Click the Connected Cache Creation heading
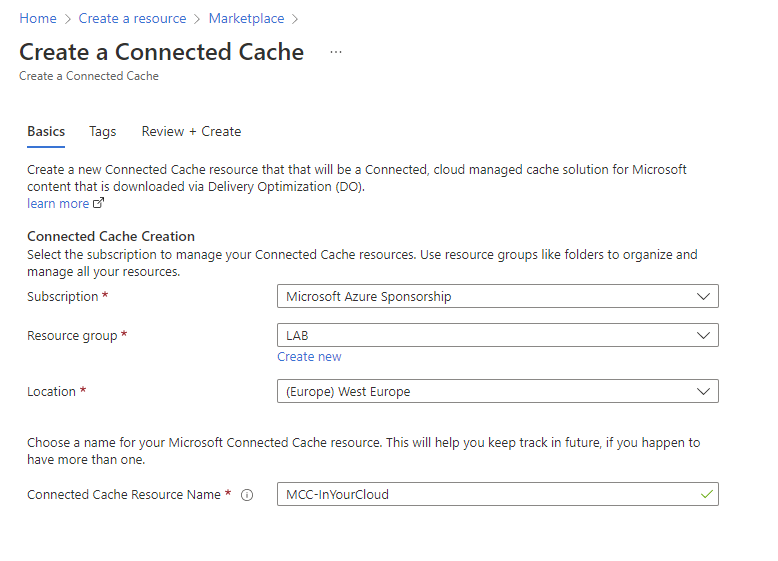 pyautogui.click(x=111, y=236)
